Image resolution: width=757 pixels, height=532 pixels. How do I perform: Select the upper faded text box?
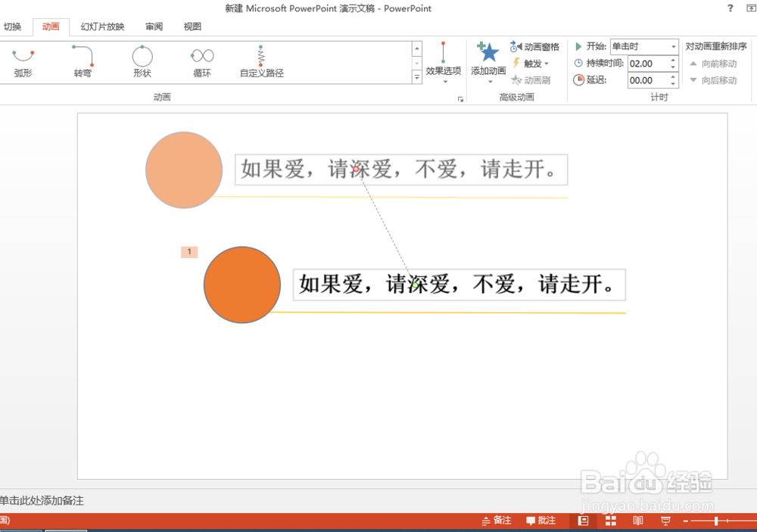[401, 170]
